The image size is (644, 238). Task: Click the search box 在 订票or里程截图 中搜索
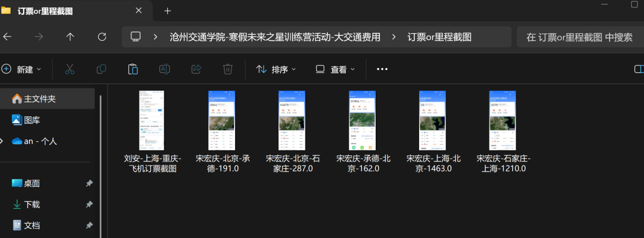pyautogui.click(x=580, y=37)
